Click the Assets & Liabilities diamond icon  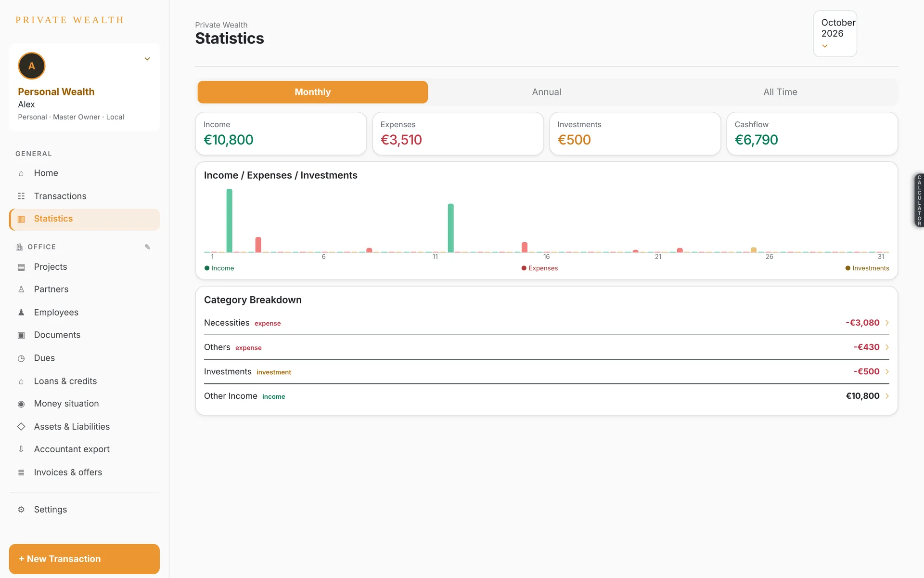click(21, 427)
